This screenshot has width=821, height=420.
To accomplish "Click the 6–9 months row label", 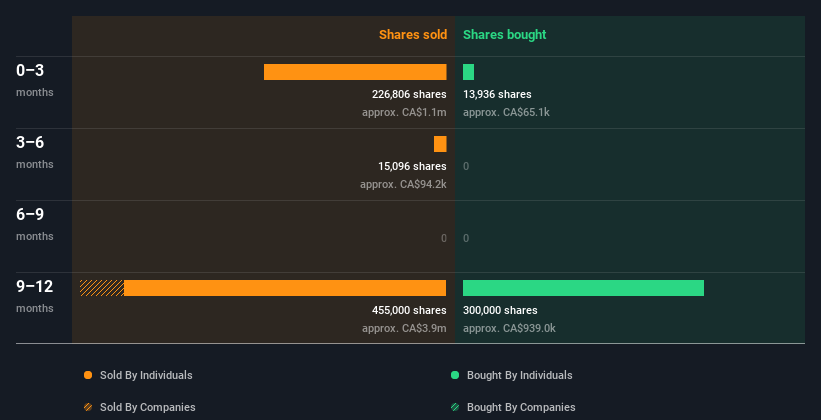I will (x=35, y=224).
